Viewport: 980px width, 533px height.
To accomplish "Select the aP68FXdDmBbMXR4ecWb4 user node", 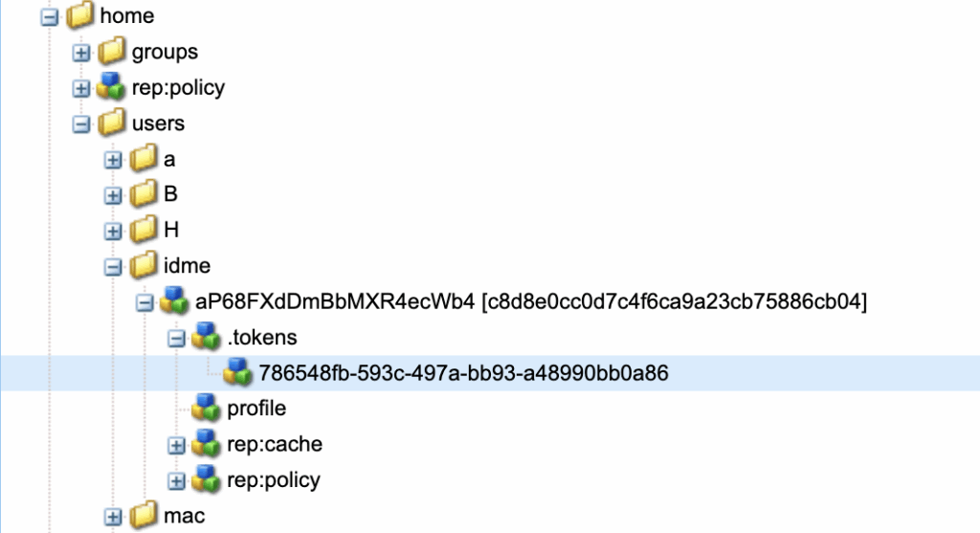I will [x=335, y=301].
